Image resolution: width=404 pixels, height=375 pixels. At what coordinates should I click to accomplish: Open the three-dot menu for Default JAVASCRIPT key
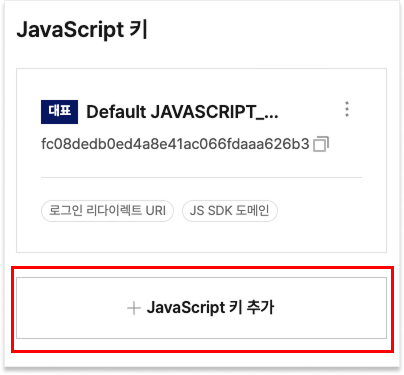click(x=347, y=109)
